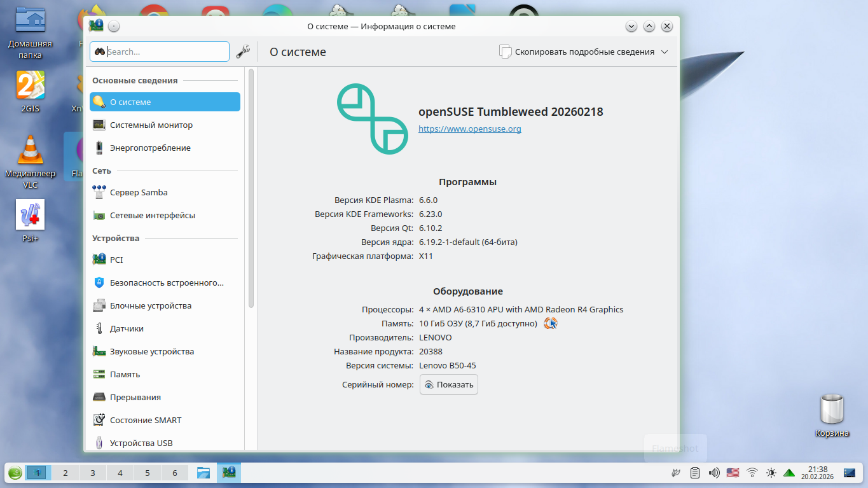
Task: Select Энергопотребление in sidebar
Action: [x=150, y=148]
